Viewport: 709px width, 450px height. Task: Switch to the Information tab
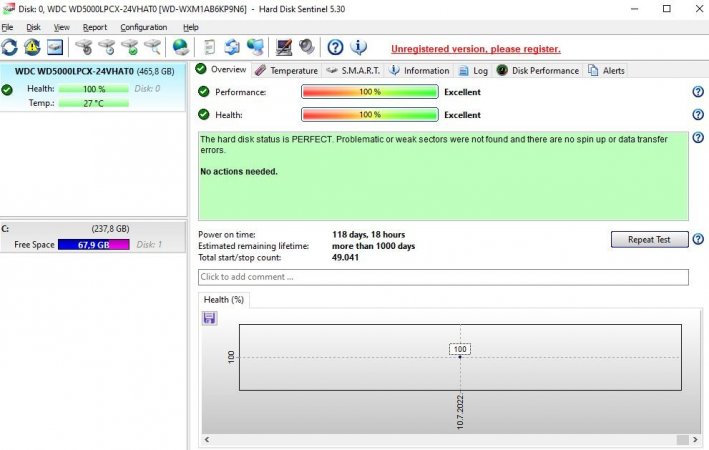click(x=419, y=71)
